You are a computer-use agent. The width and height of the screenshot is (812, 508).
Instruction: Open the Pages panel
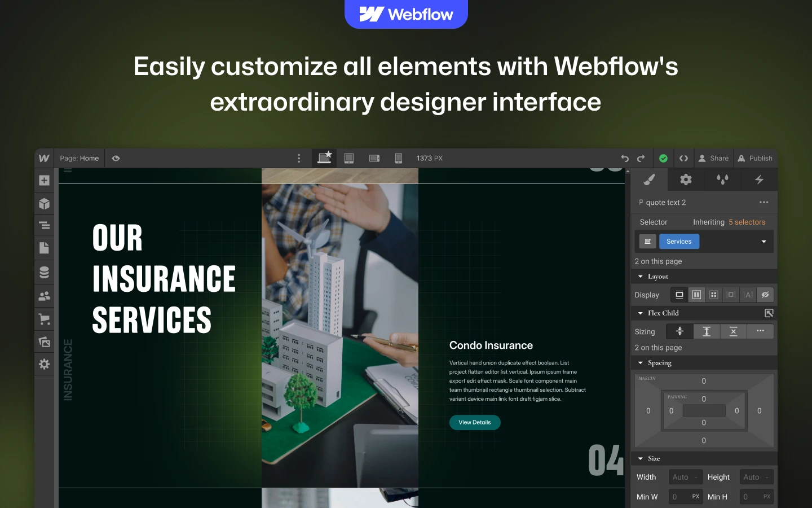coord(44,248)
